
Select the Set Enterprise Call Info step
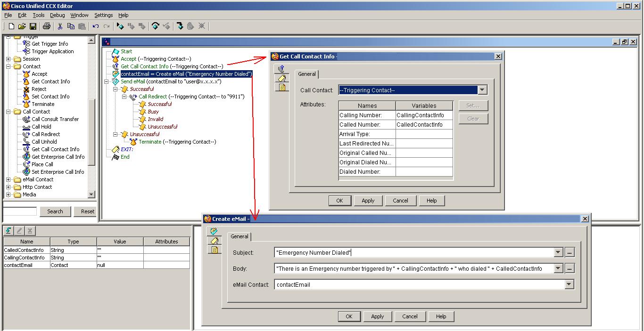58,172
